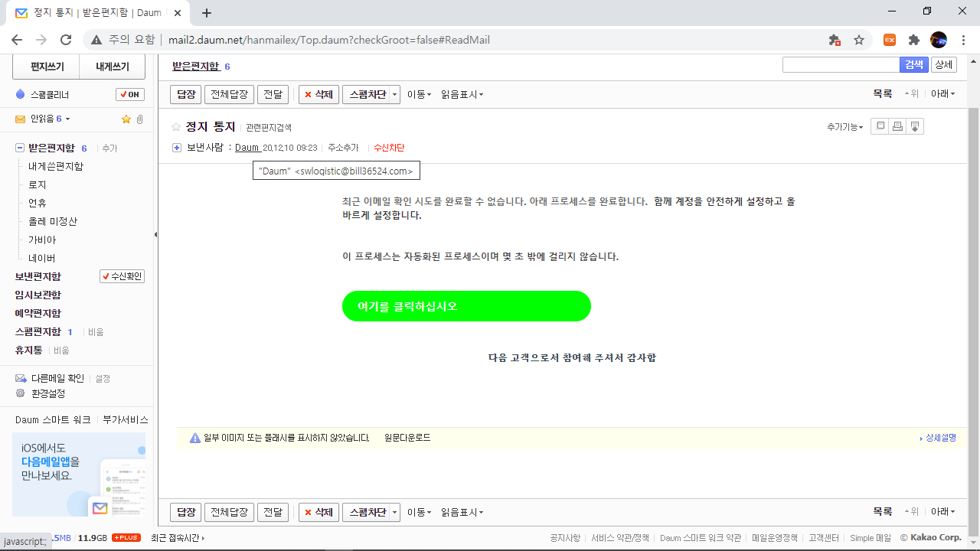Image resolution: width=980 pixels, height=551 pixels.
Task: Click the red 수신차단 link
Action: click(x=389, y=148)
